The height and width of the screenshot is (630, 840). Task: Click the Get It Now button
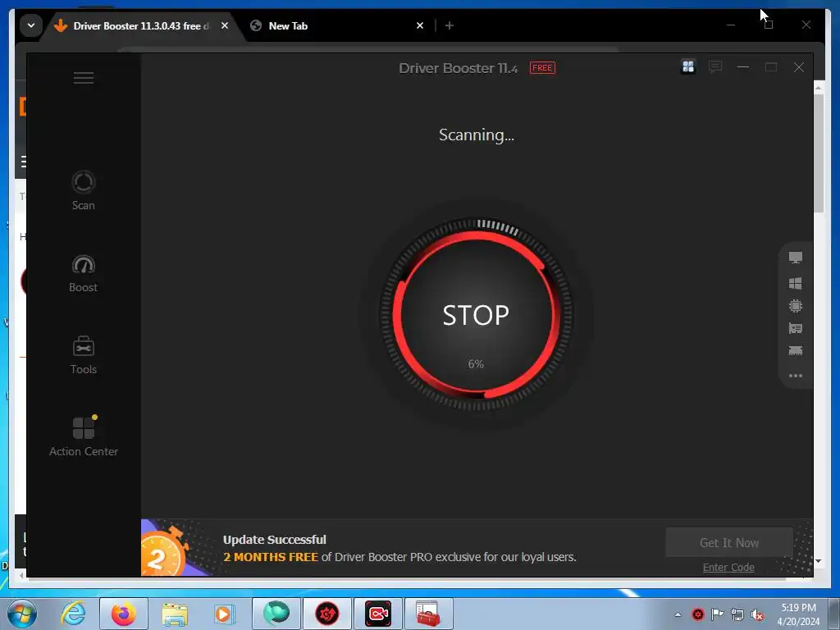point(729,543)
